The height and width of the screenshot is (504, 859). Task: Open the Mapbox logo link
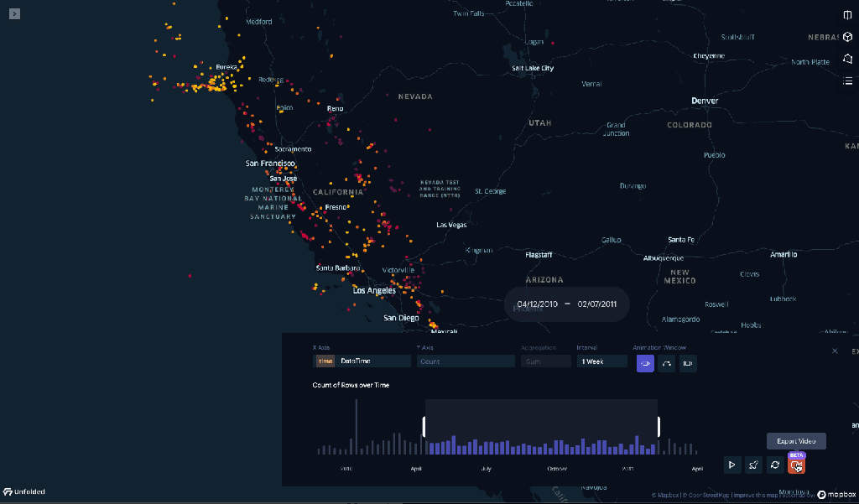838,495
